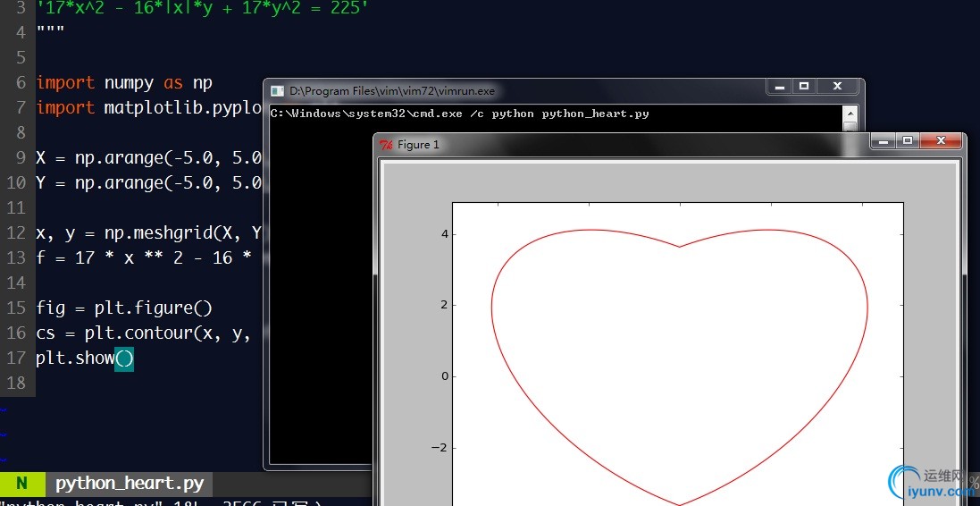Click the import numpy as np line

coord(124,83)
